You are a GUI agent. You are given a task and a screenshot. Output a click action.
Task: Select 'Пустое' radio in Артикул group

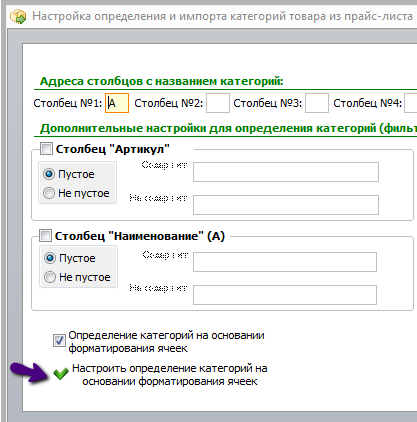49,174
